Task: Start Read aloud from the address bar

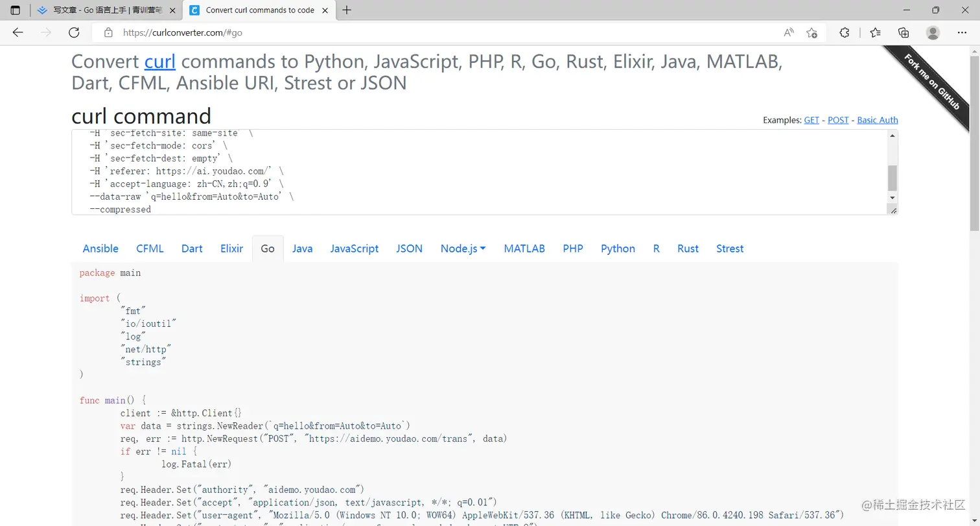Action: [x=789, y=32]
